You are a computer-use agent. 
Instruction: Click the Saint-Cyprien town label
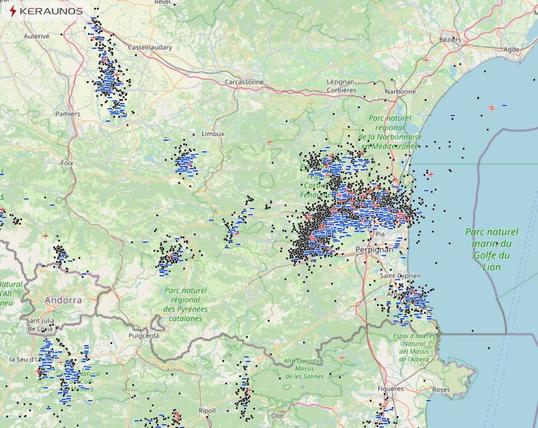click(x=400, y=275)
